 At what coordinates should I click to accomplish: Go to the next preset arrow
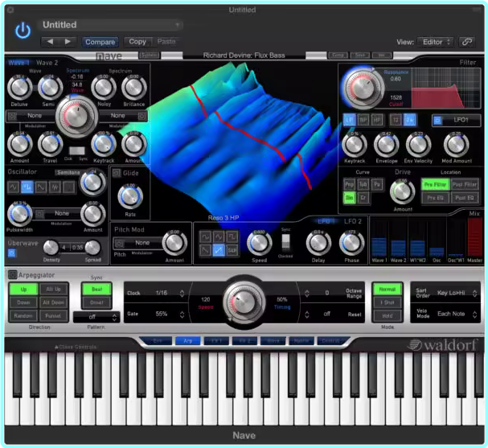68,42
